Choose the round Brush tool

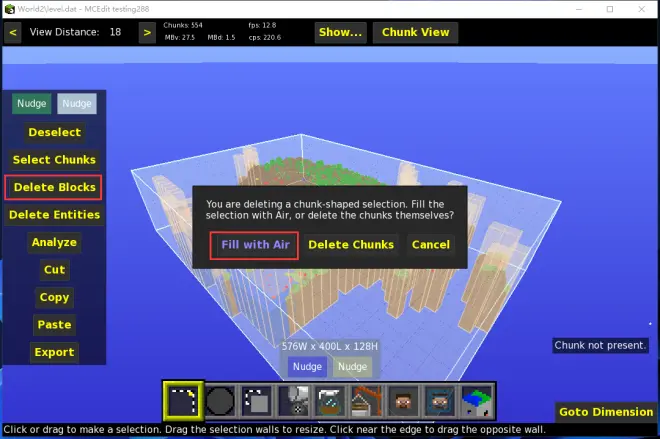[220, 401]
